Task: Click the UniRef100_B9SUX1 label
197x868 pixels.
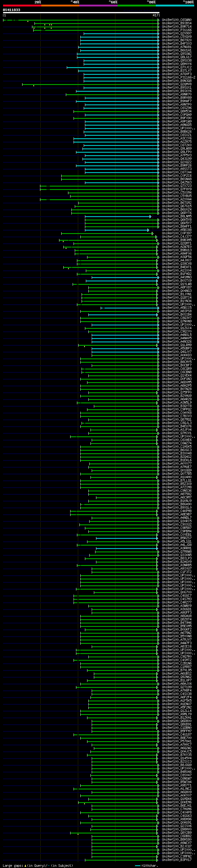Action: point(176,88)
